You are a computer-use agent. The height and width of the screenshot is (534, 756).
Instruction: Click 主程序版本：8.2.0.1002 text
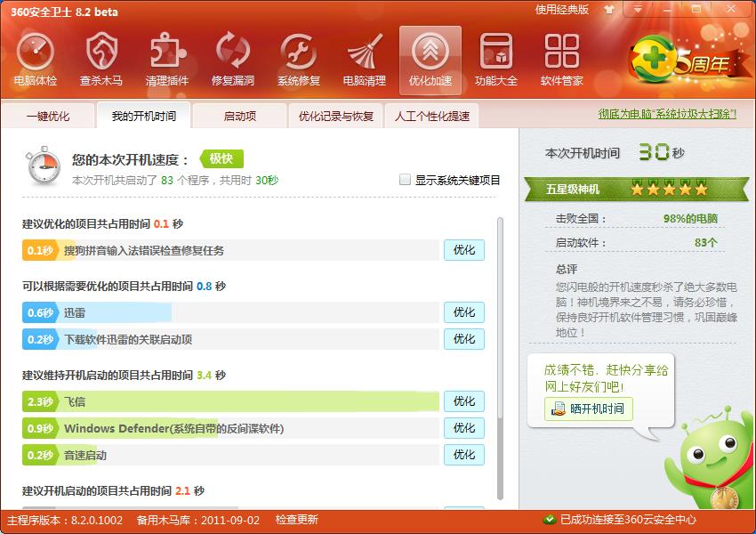(x=65, y=520)
